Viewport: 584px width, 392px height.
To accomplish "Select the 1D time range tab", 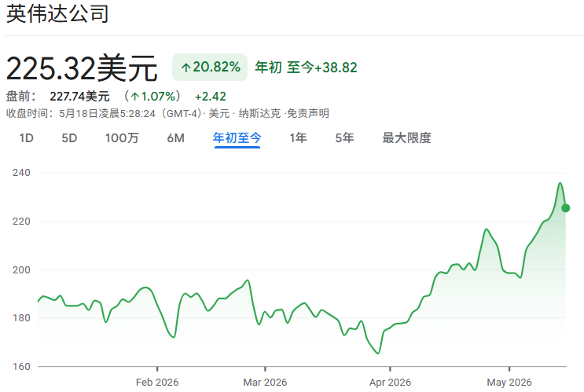I will (x=27, y=138).
